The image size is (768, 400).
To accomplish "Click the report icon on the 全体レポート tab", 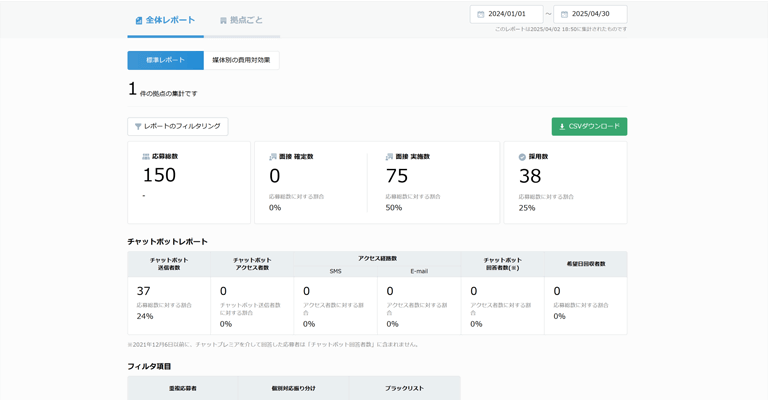I will click(139, 21).
